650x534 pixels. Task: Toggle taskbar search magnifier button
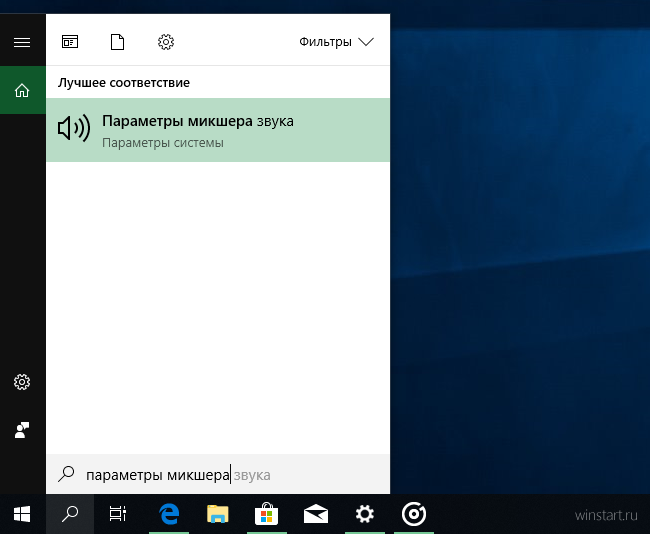pos(70,515)
